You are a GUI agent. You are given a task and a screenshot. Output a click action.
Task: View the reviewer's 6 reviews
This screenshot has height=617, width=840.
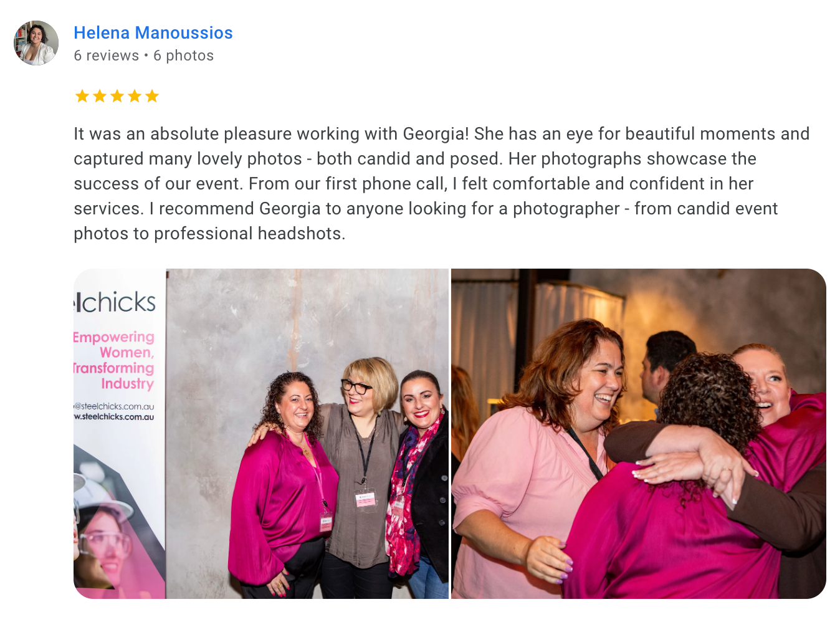[x=106, y=55]
